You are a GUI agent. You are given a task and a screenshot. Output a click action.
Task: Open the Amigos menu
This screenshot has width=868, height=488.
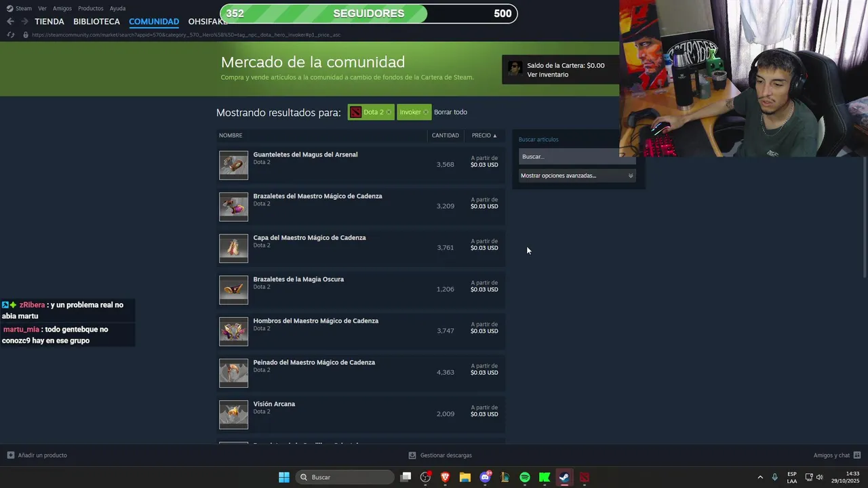(62, 8)
